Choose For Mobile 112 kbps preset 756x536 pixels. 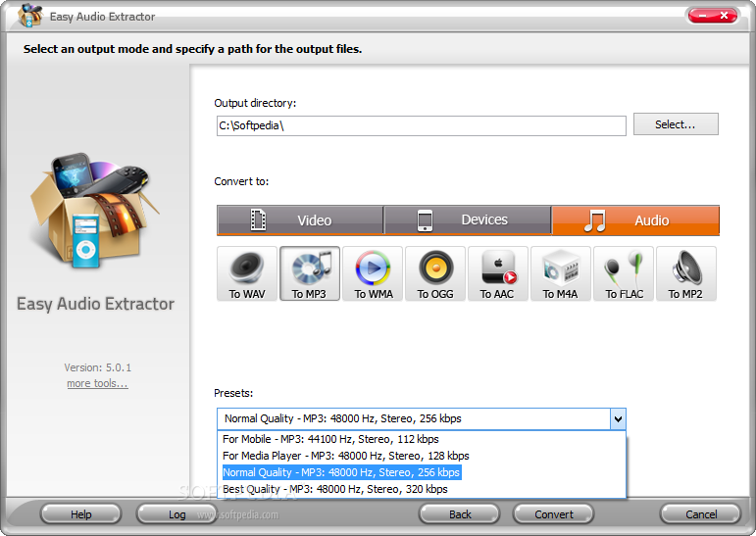[x=422, y=439]
